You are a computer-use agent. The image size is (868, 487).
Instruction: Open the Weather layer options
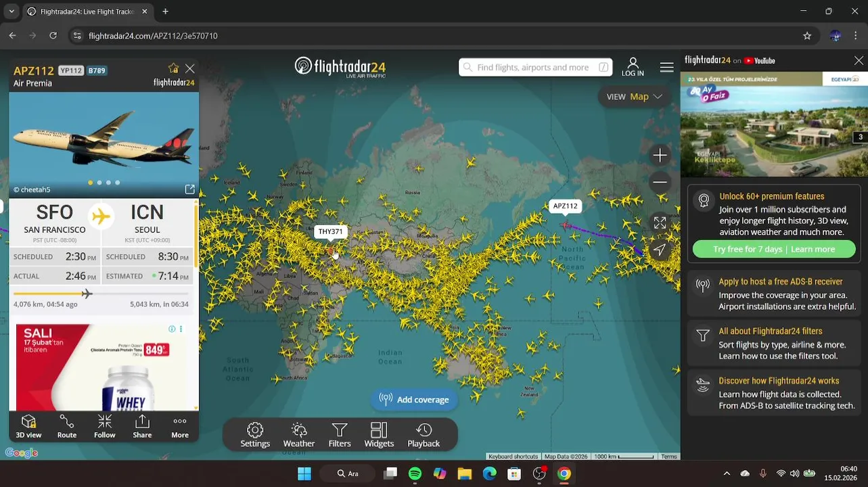click(x=299, y=435)
